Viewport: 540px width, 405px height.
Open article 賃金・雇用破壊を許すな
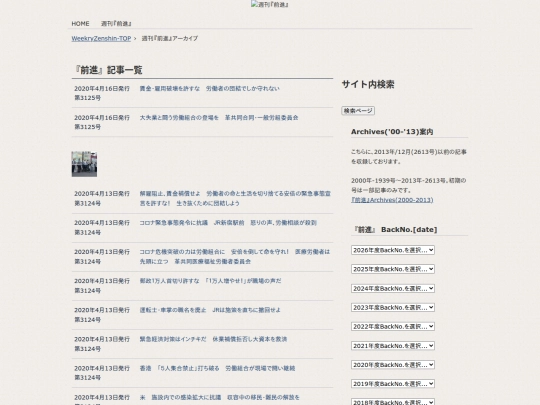pyautogui.click(x=209, y=89)
